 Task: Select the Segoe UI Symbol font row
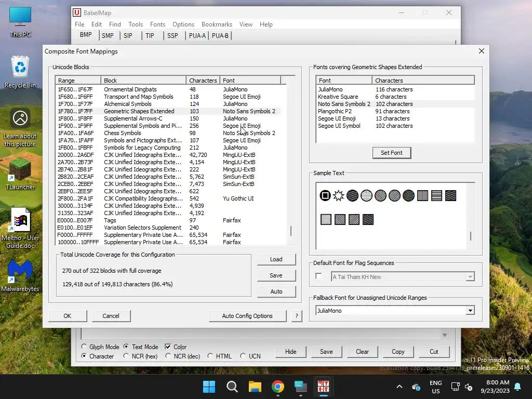pos(395,126)
